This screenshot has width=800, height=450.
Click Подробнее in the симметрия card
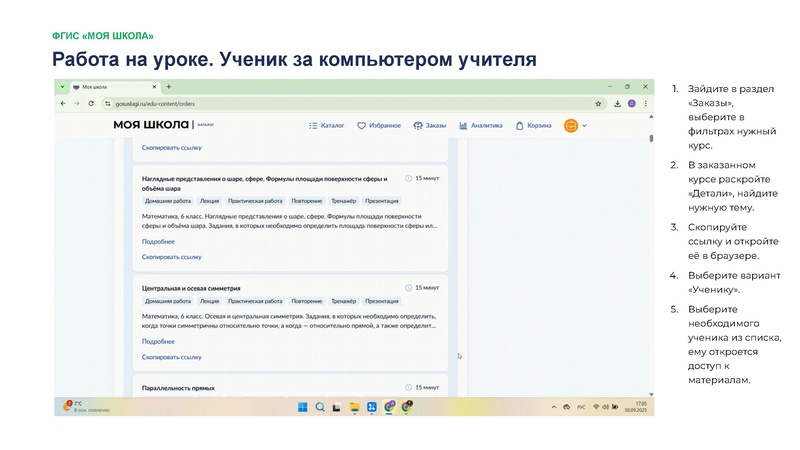(x=158, y=342)
